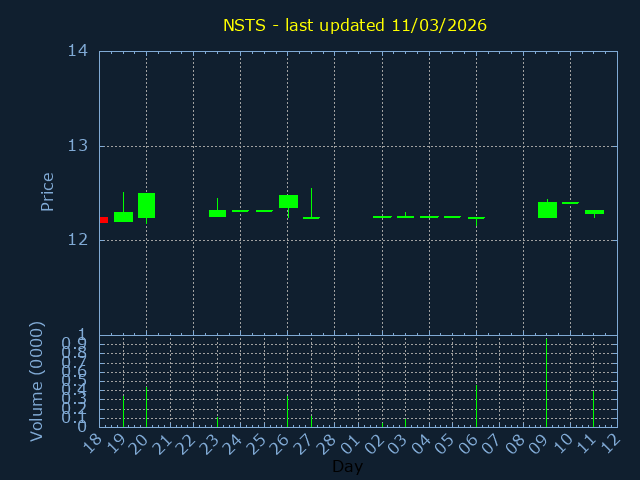Click the tallest volume bar on day 09

coord(546,383)
